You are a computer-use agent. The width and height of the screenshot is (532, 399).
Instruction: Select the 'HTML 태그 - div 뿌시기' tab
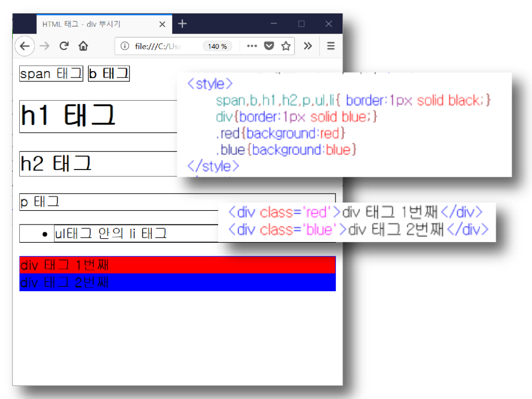(x=104, y=24)
